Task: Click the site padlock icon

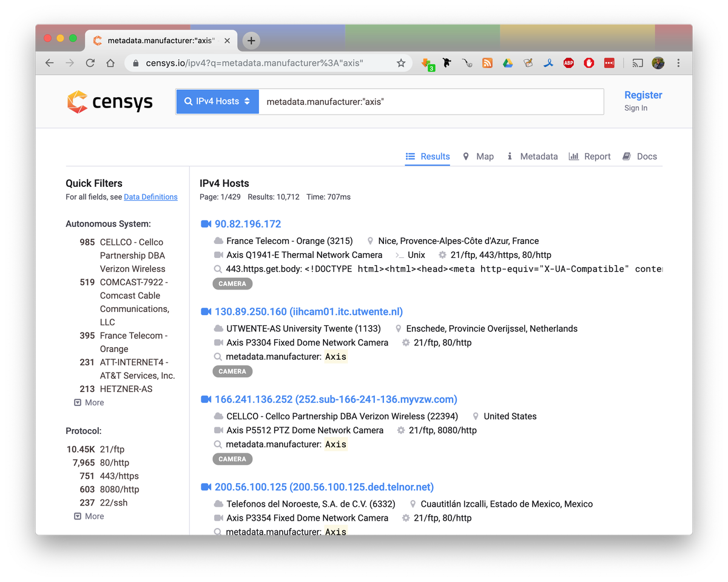Action: point(135,63)
